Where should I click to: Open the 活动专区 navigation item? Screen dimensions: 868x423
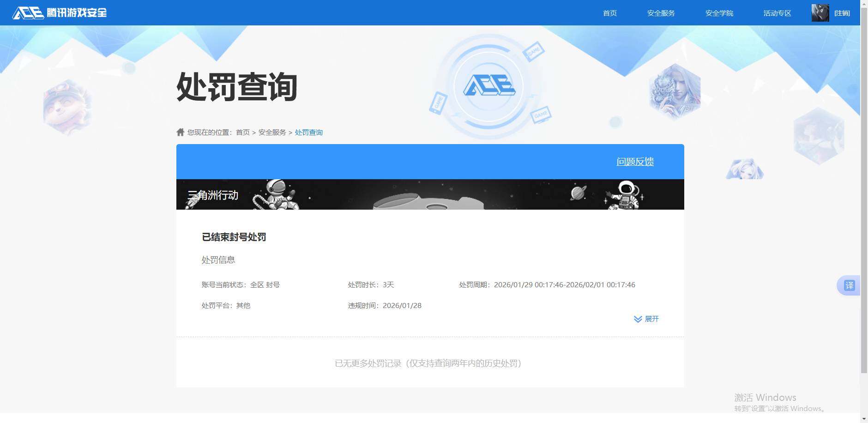pyautogui.click(x=778, y=13)
